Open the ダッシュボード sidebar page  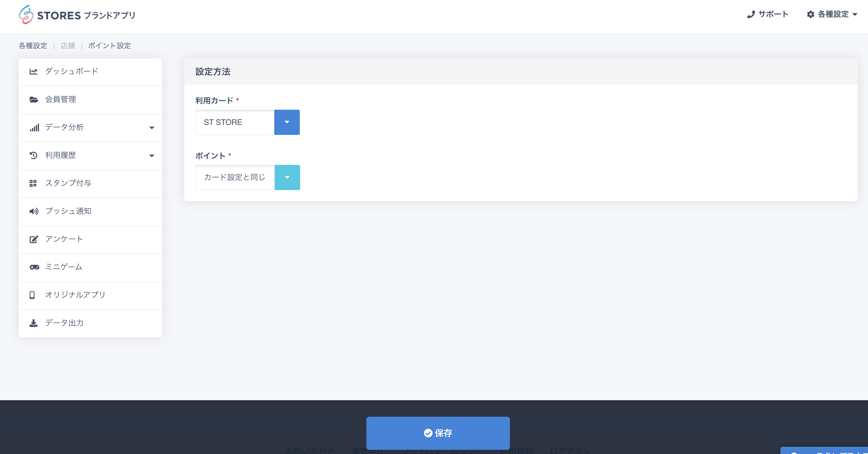[x=71, y=72]
